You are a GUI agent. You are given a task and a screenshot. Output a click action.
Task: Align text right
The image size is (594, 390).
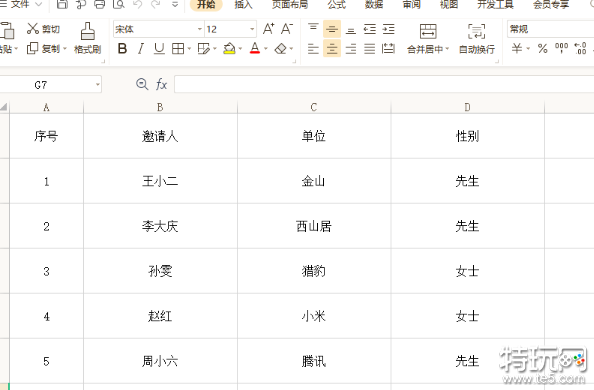tap(351, 49)
